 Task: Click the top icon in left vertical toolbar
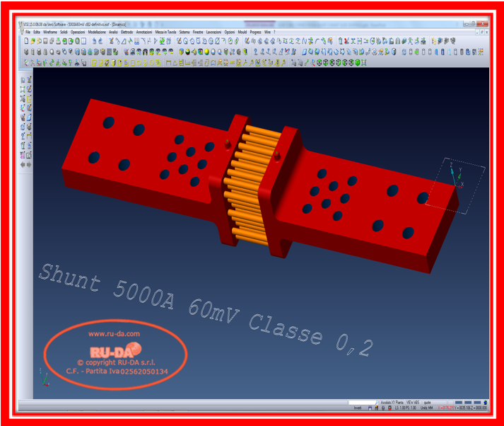[x=23, y=80]
